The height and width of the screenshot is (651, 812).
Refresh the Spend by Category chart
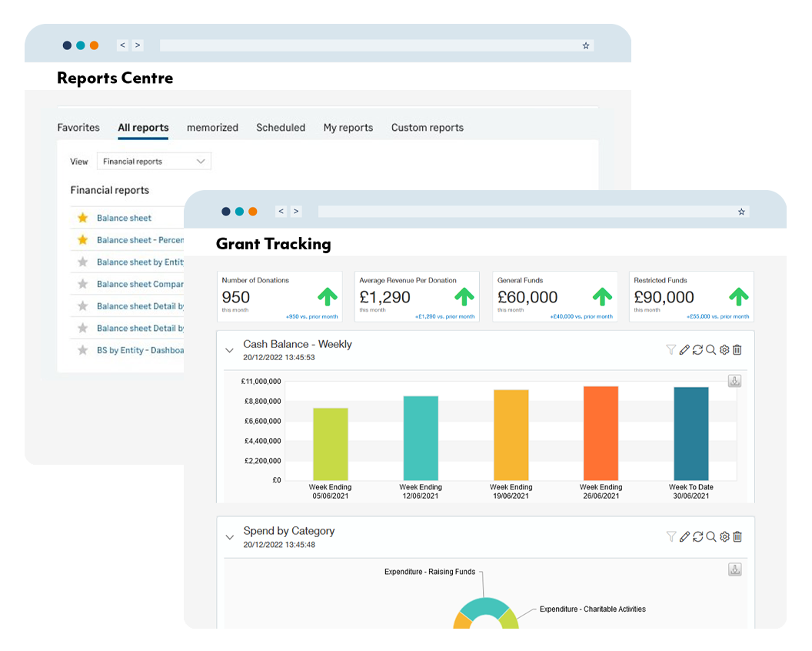tap(698, 536)
